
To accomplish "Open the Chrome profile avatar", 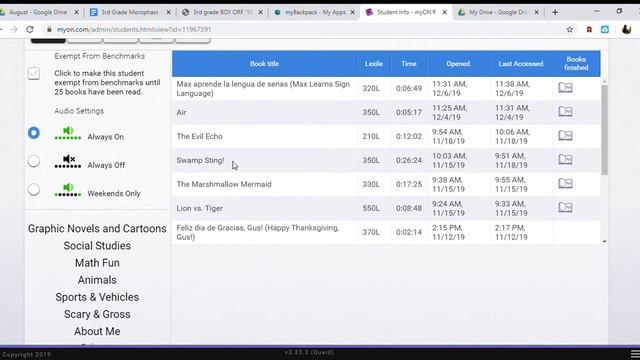I will [627, 29].
